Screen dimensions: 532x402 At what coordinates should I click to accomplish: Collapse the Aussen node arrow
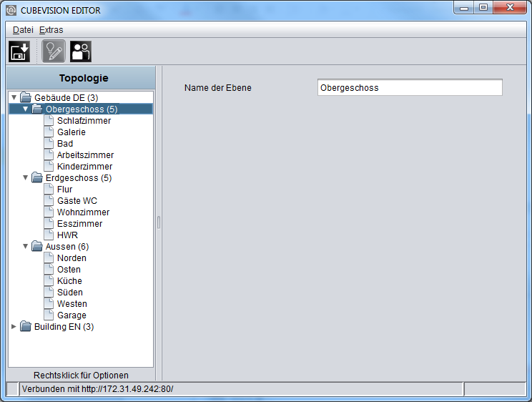pos(26,246)
